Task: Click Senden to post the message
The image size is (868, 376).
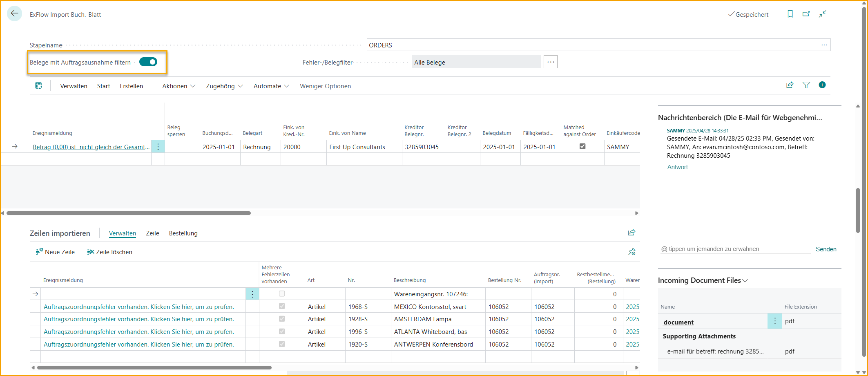Action: (826, 249)
